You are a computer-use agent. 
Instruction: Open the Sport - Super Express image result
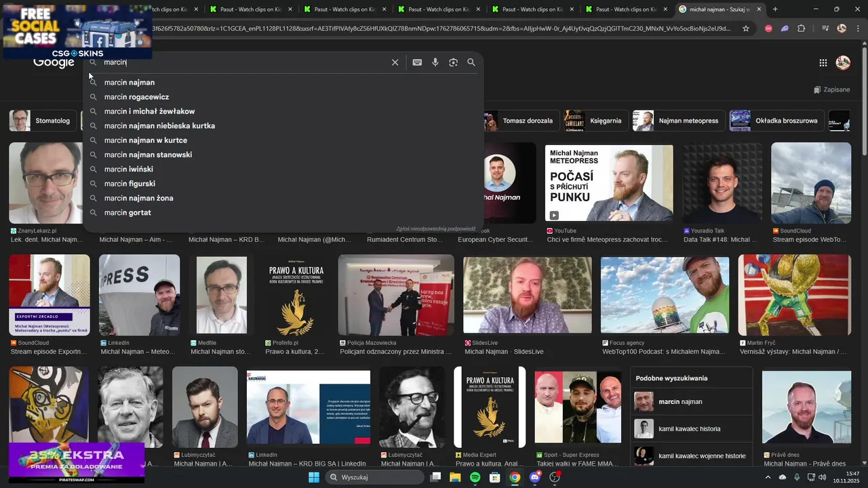pyautogui.click(x=578, y=407)
